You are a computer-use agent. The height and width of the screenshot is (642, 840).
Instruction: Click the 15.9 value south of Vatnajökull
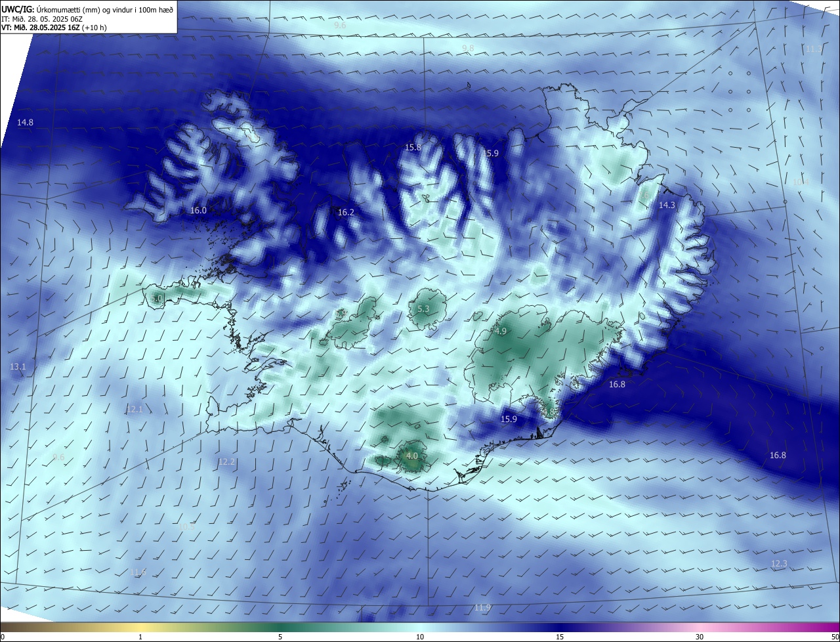click(x=509, y=419)
